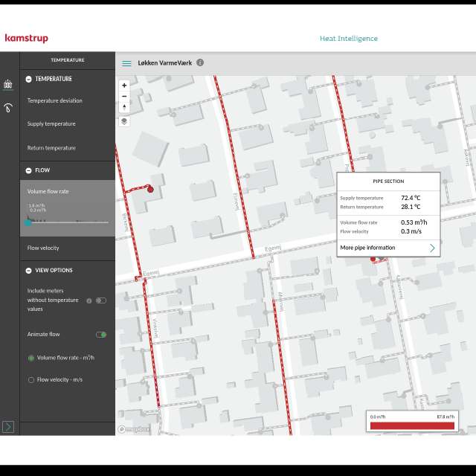
Task: Click the Volume flow rate slider handle
Action: 28,222
